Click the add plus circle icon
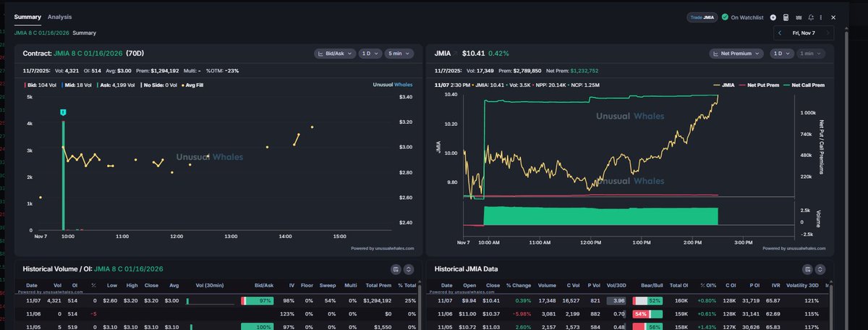868x330 pixels. pyautogui.click(x=773, y=17)
